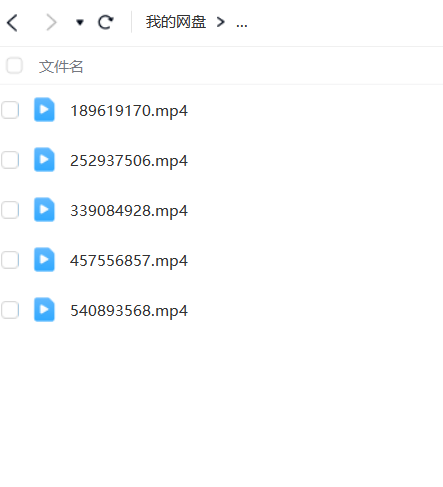
Task: Check the box for 252937506.mp4
Action: [10, 160]
